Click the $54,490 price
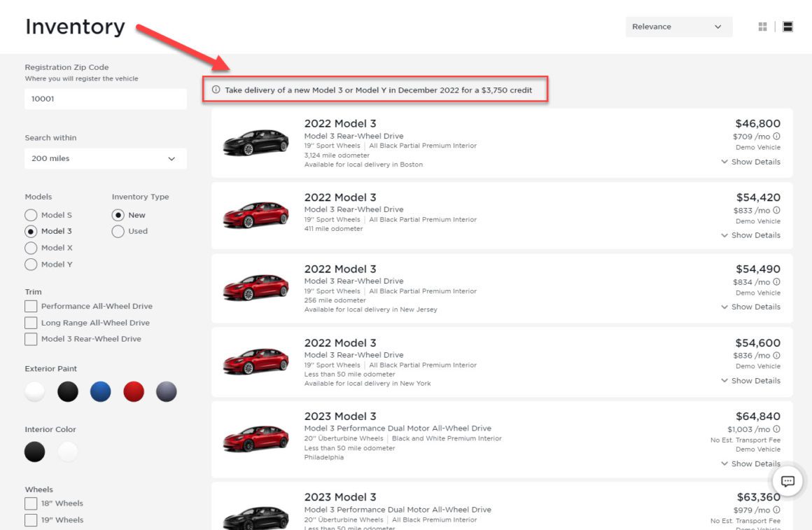Screen dimensions: 812x530 758,269
